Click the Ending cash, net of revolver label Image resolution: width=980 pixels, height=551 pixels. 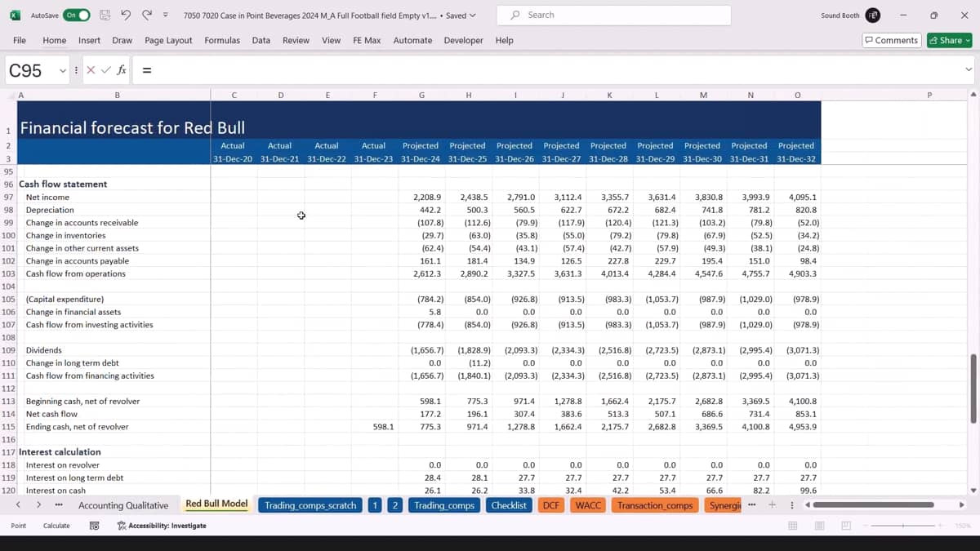tap(77, 427)
